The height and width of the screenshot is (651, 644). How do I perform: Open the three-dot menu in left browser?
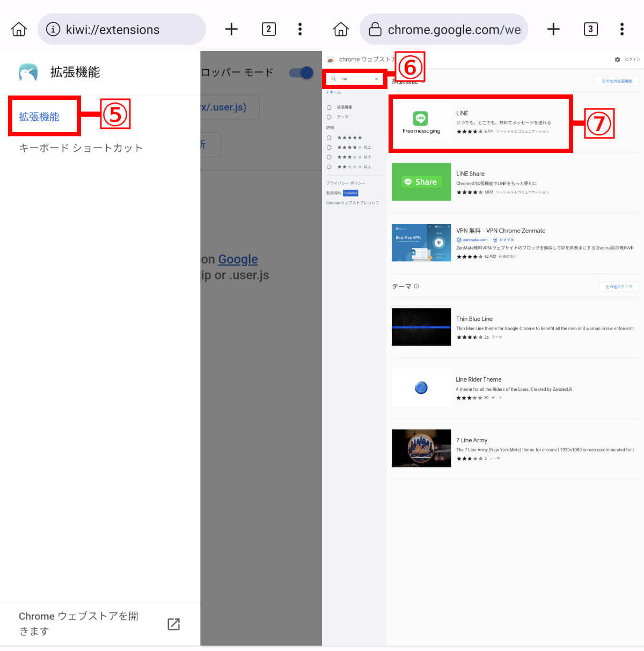(x=300, y=29)
